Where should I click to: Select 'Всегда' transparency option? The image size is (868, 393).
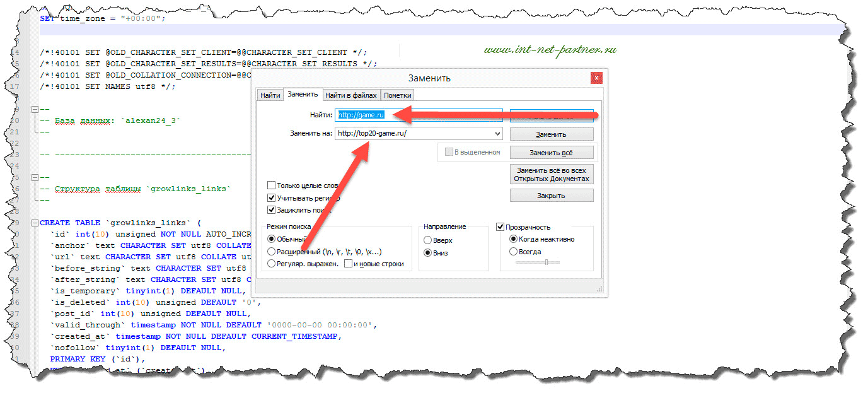click(x=513, y=252)
